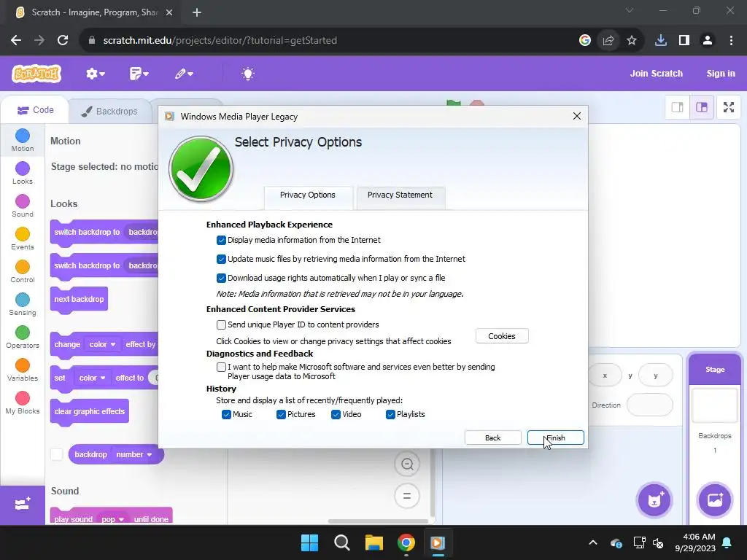Select the My Blocks category
The image size is (747, 560).
click(x=23, y=403)
